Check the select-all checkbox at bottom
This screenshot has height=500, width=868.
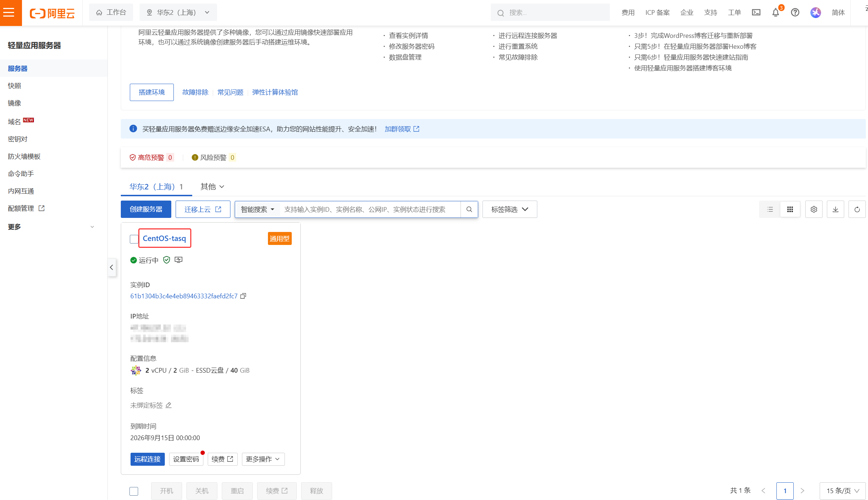tap(134, 491)
